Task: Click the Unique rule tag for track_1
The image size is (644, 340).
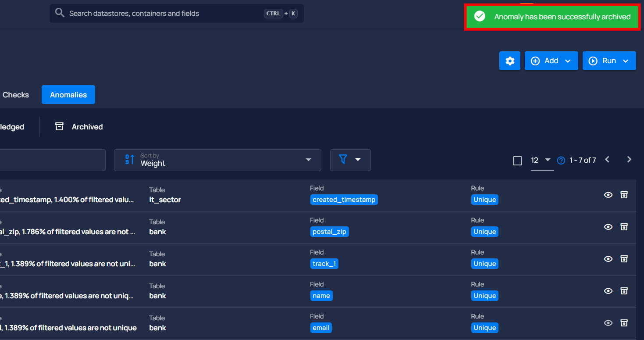Action: click(x=485, y=264)
